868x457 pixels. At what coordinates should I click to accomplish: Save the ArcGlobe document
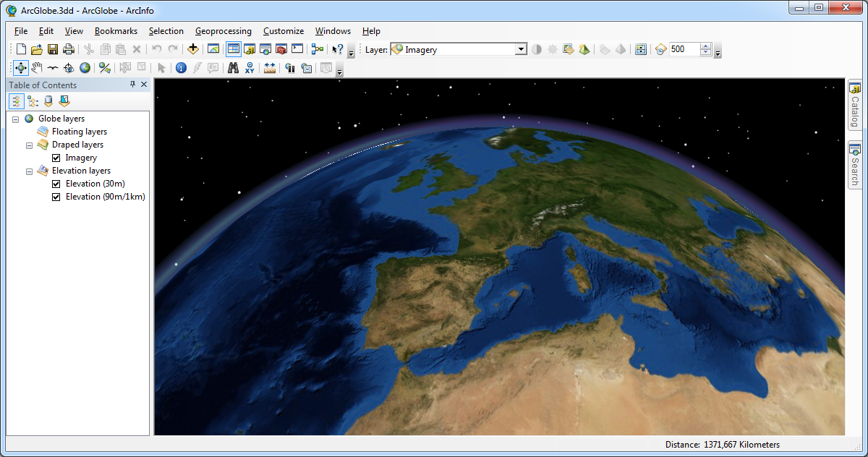pyautogui.click(x=52, y=49)
